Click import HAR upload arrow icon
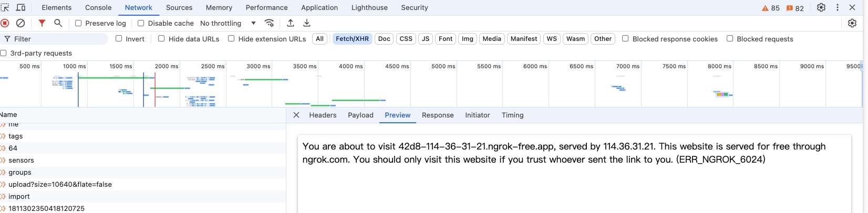868x213 pixels. tap(291, 23)
